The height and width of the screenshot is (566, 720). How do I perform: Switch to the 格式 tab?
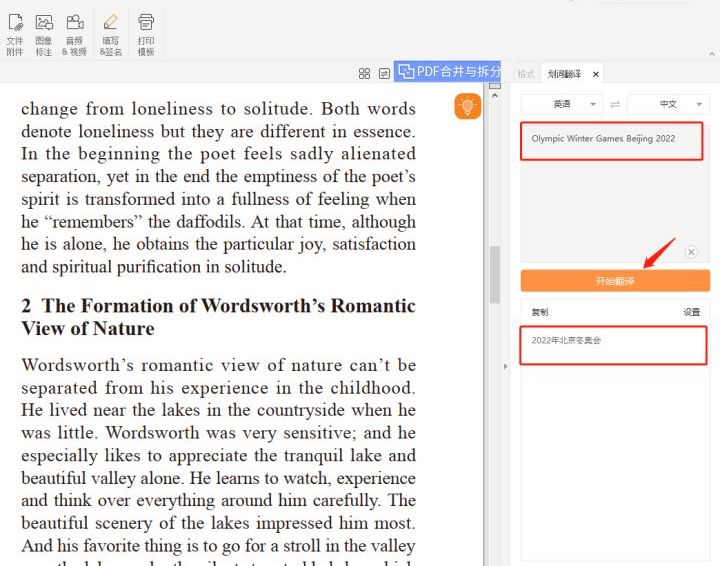tap(526, 74)
